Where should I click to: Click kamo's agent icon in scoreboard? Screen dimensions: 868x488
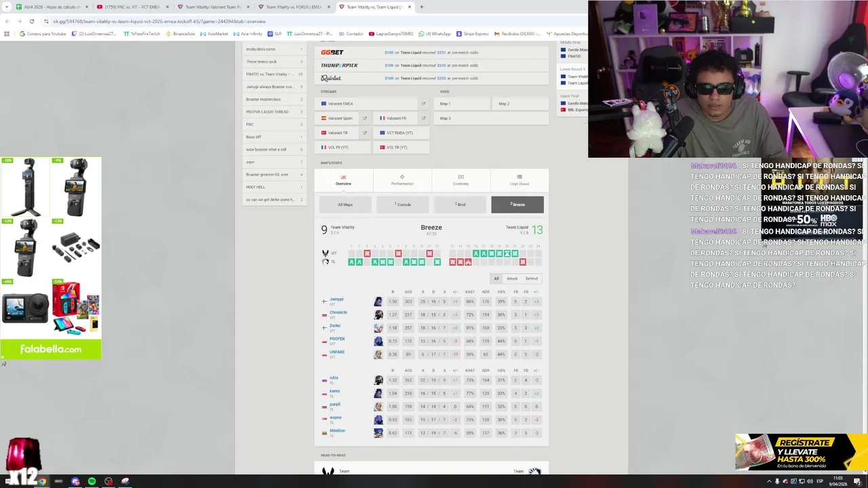pos(378,393)
